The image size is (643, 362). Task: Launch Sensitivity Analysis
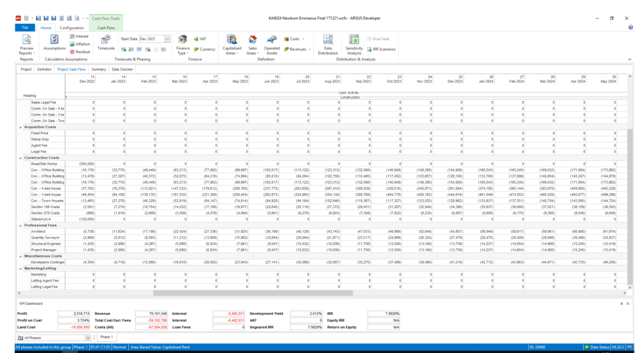(x=354, y=44)
